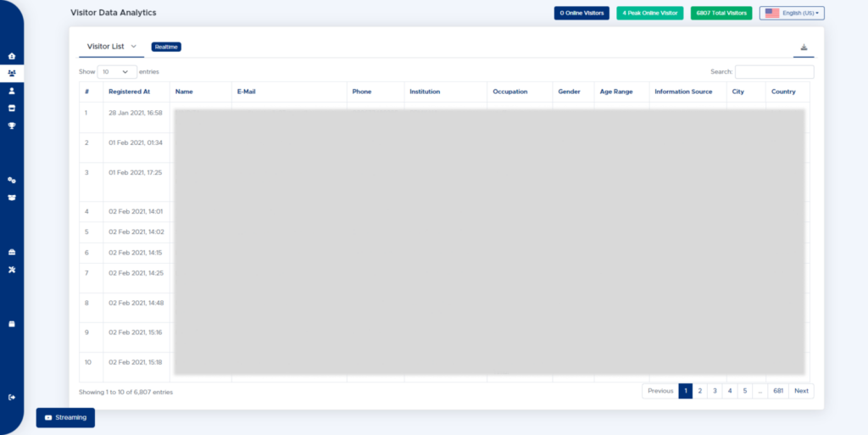Download the visitor list via download icon

[x=804, y=47]
